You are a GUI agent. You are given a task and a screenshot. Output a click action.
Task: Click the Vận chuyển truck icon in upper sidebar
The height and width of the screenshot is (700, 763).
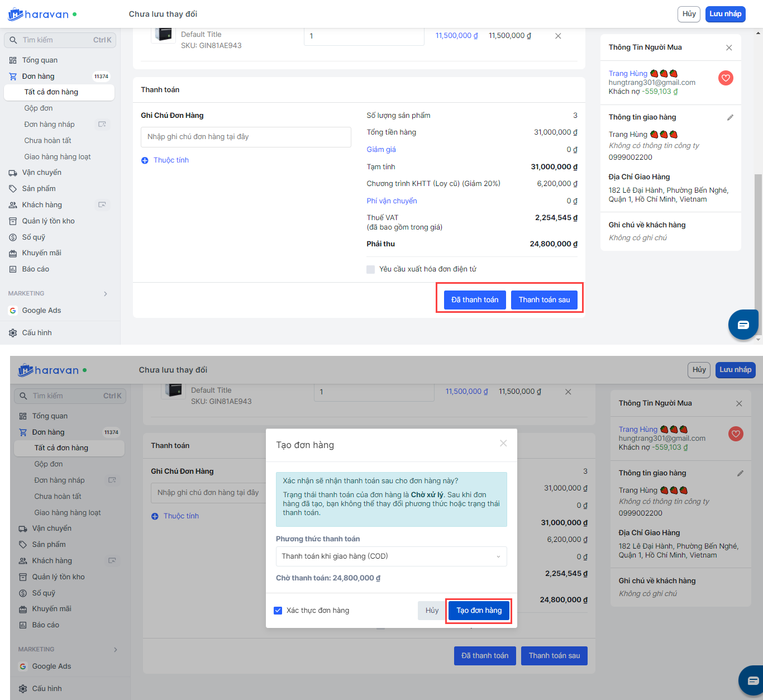13,173
